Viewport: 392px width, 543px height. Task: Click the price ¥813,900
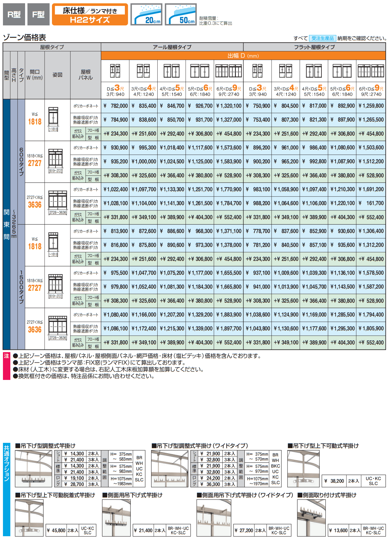coord(115,231)
